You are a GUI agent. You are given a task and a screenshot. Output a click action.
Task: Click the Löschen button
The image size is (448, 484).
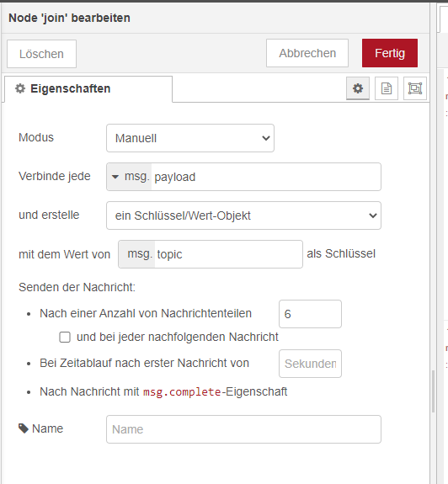tap(41, 54)
